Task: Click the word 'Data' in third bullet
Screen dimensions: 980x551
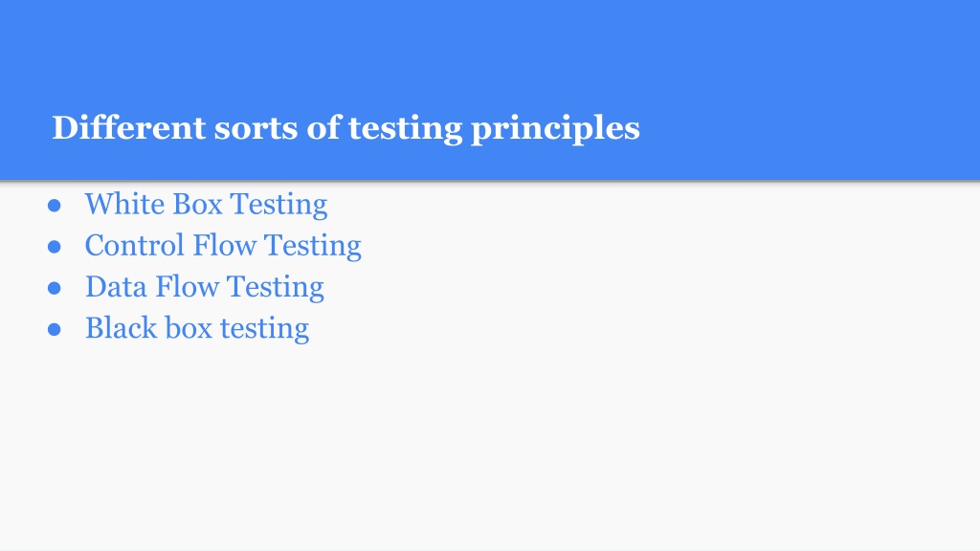Action: pyautogui.click(x=116, y=286)
